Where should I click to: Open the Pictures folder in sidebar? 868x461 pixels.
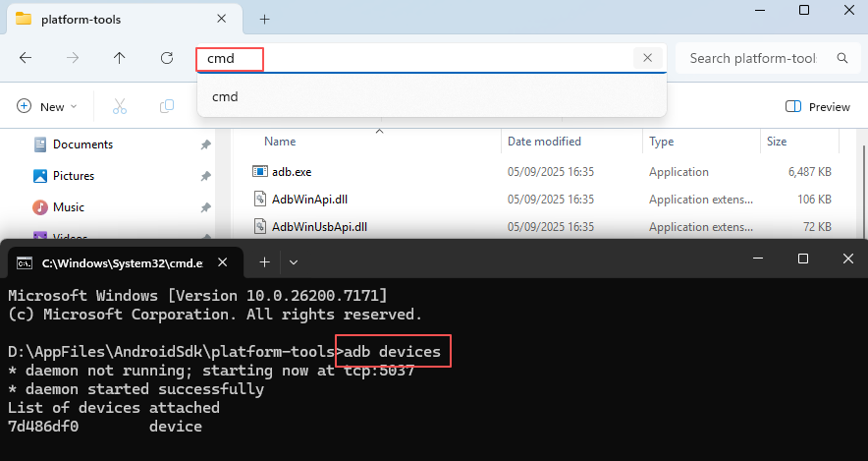(x=74, y=176)
